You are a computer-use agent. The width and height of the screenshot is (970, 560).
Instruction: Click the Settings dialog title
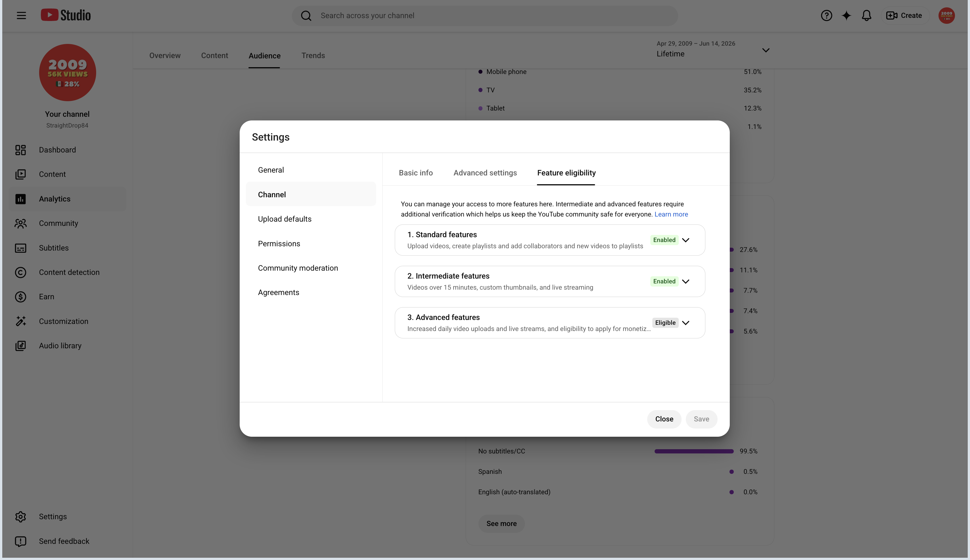[x=271, y=137]
